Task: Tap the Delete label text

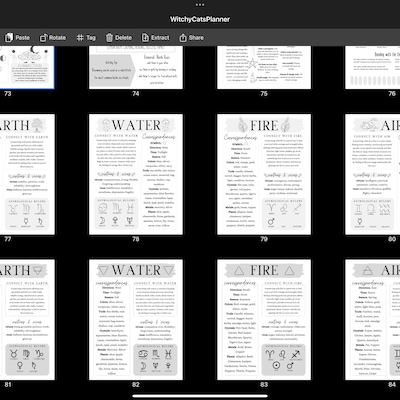Action: coord(123,38)
